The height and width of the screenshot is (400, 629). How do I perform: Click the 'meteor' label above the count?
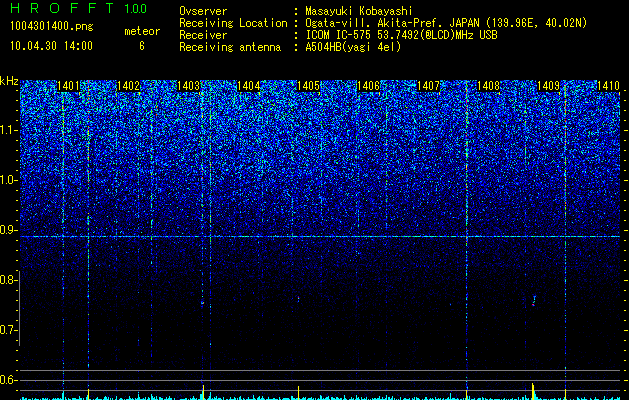pyautogui.click(x=142, y=31)
